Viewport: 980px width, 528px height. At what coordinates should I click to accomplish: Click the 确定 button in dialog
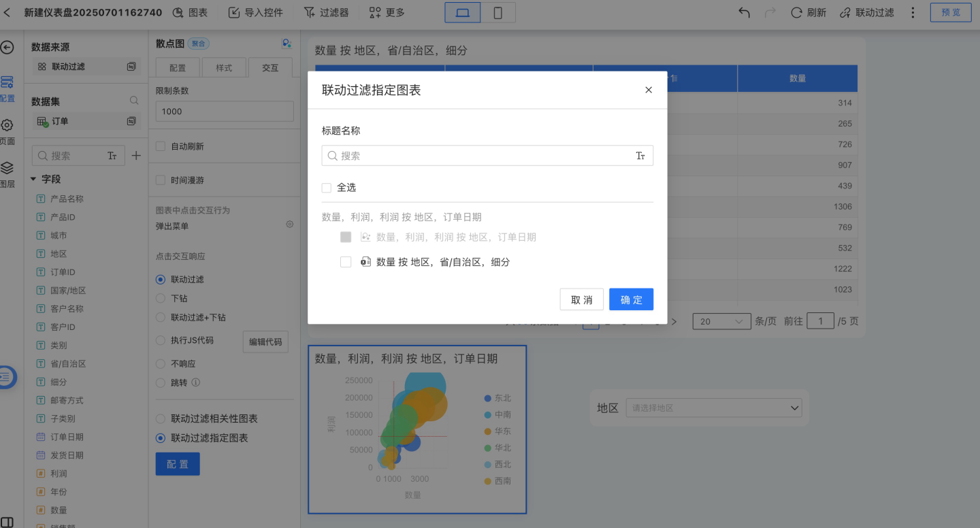click(x=631, y=299)
